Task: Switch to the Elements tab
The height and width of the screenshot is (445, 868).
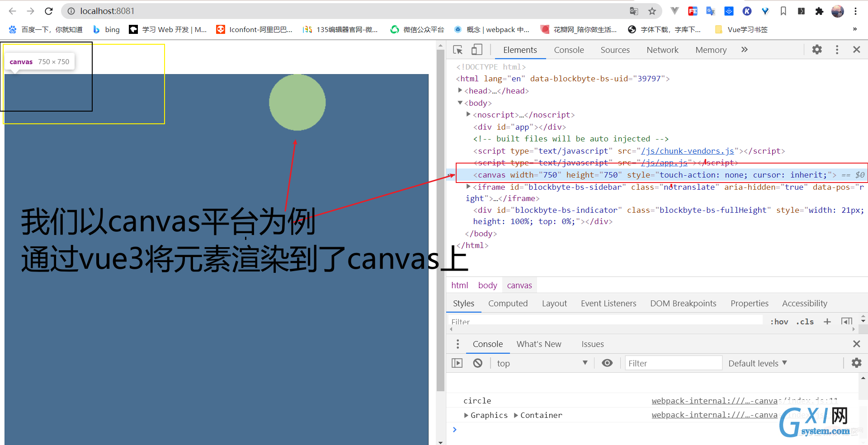Action: coord(520,50)
